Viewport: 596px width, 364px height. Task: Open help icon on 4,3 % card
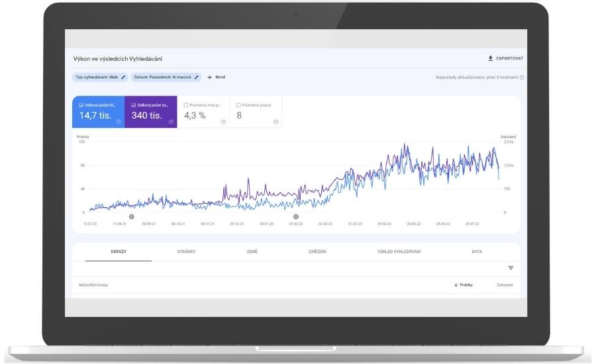pyautogui.click(x=224, y=122)
